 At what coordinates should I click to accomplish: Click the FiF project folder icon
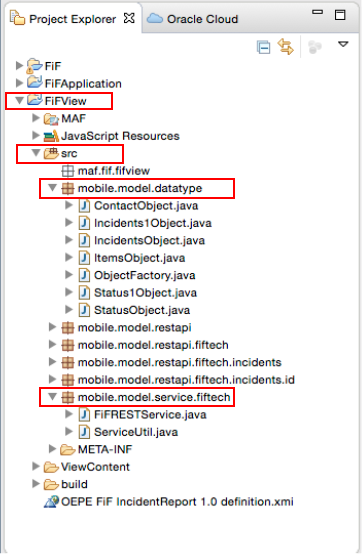click(x=35, y=66)
